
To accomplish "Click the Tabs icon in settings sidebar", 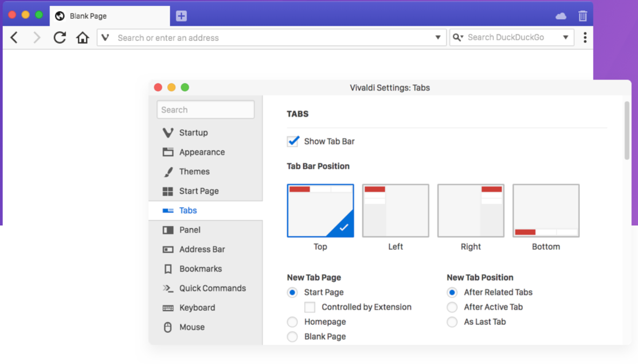I will 168,210.
